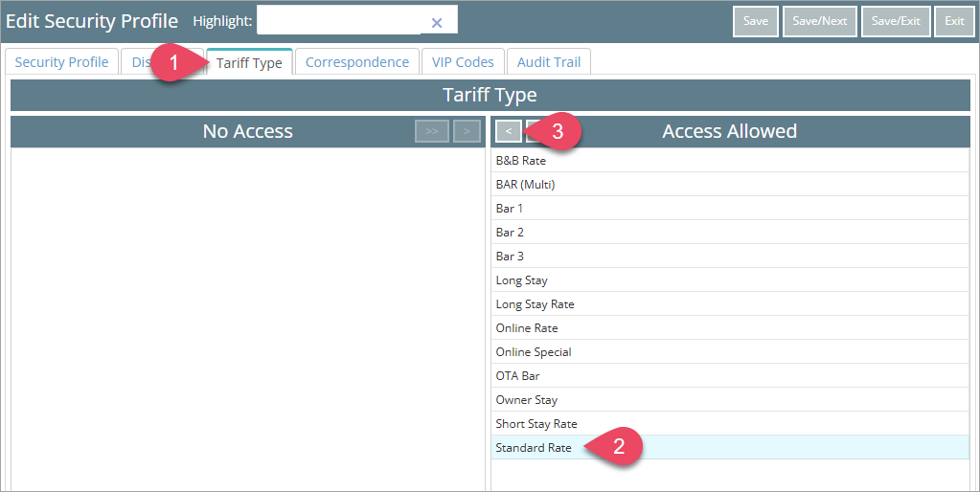This screenshot has height=492, width=980.
Task: Select the Long Stay tariff row
Action: click(729, 280)
